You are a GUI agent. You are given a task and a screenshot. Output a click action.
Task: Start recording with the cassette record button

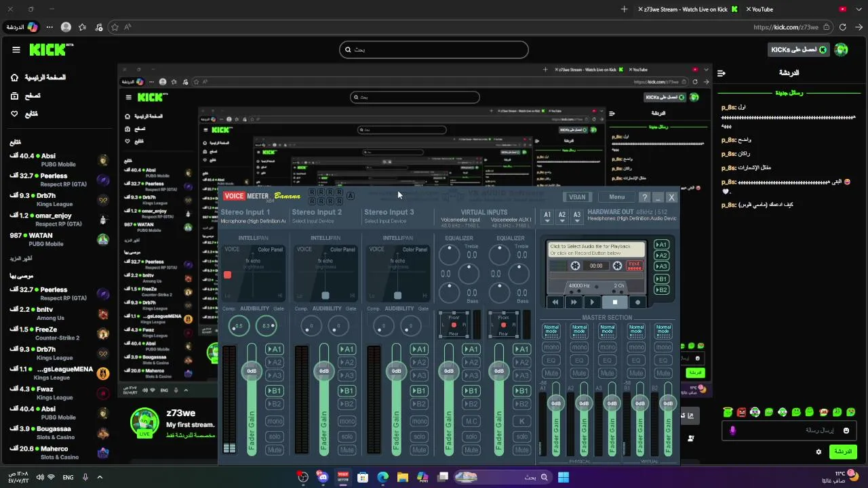coord(637,302)
